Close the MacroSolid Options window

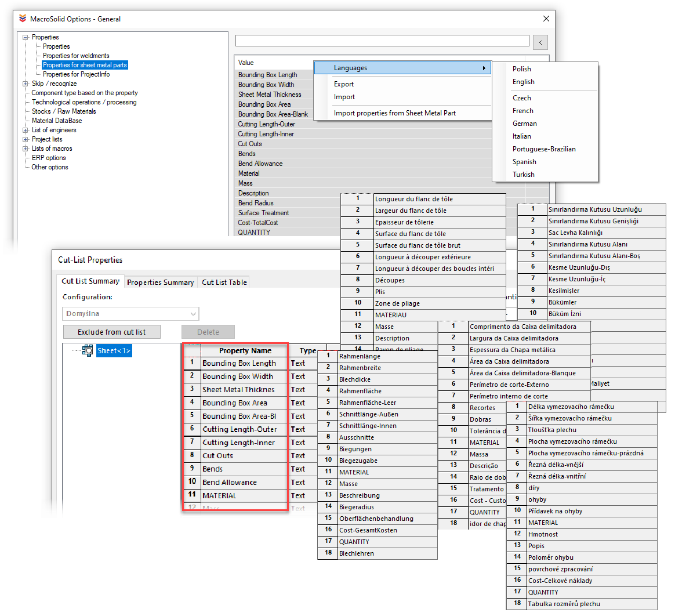[x=546, y=19]
